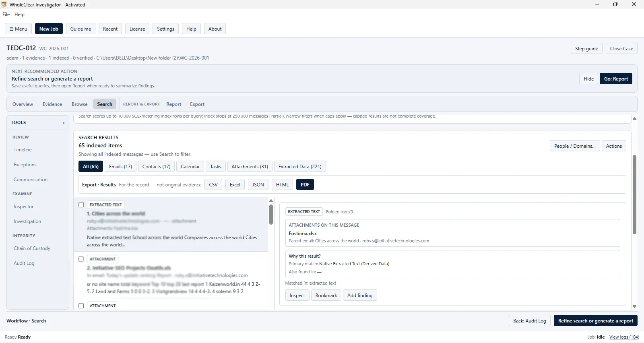
Task: Click the WholeClear Investigator app icon
Action: click(x=4, y=4)
